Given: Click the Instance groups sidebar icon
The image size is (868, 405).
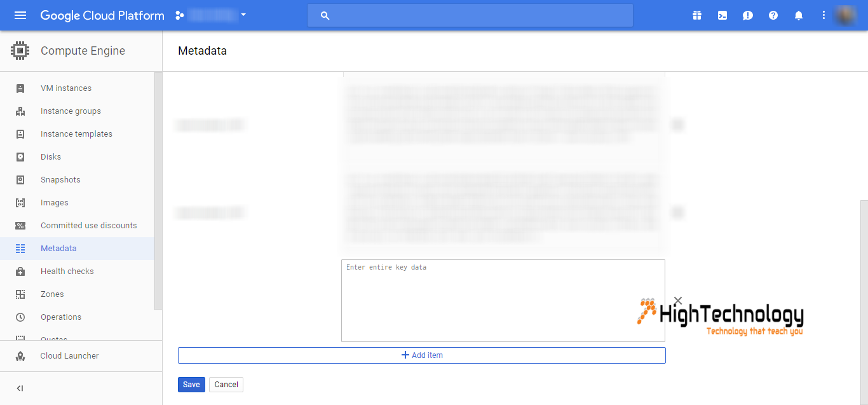Looking at the screenshot, I should click(20, 111).
